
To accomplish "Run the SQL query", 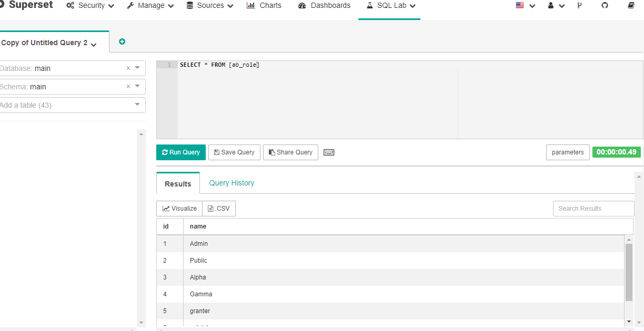I will 180,152.
